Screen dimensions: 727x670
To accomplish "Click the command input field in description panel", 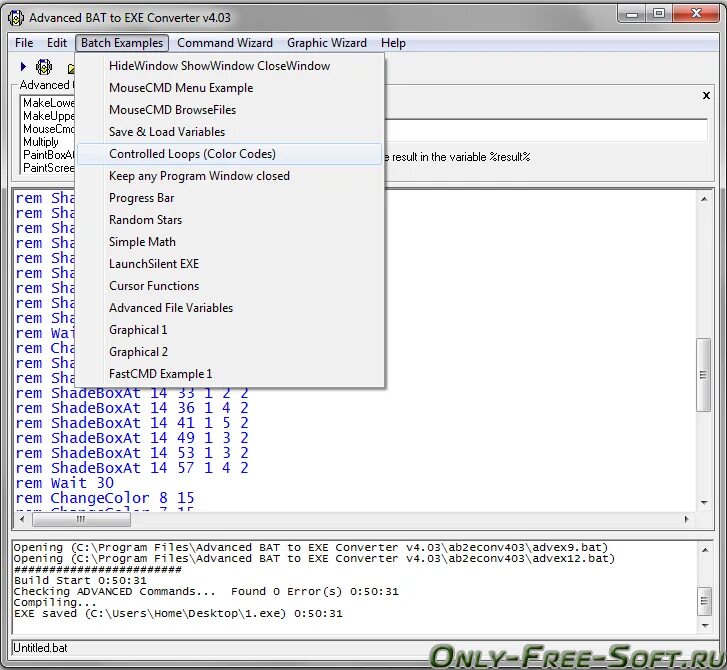I will (545, 130).
